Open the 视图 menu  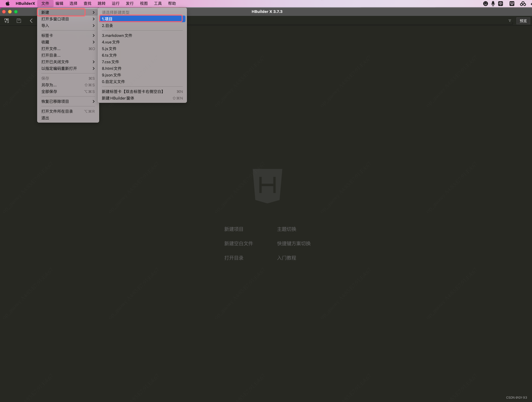pos(144,4)
